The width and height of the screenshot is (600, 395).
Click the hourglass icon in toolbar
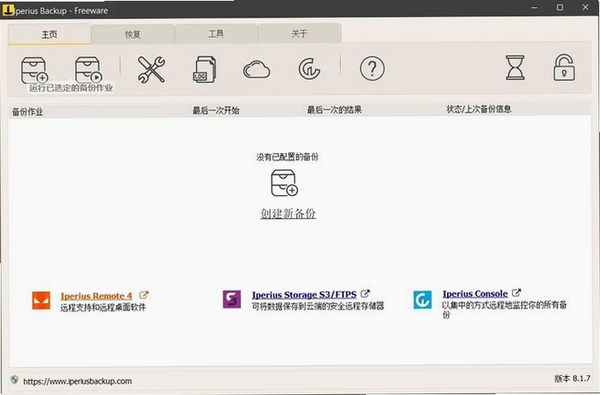tap(515, 68)
